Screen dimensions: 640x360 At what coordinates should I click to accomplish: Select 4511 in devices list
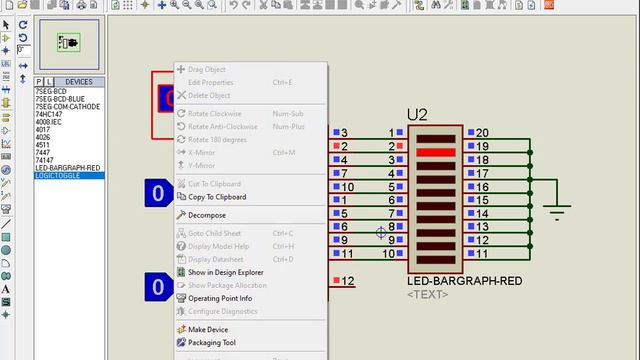coord(42,145)
